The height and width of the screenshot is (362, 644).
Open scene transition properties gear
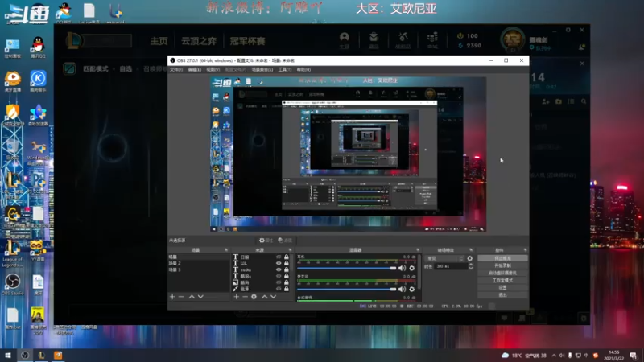470,258
